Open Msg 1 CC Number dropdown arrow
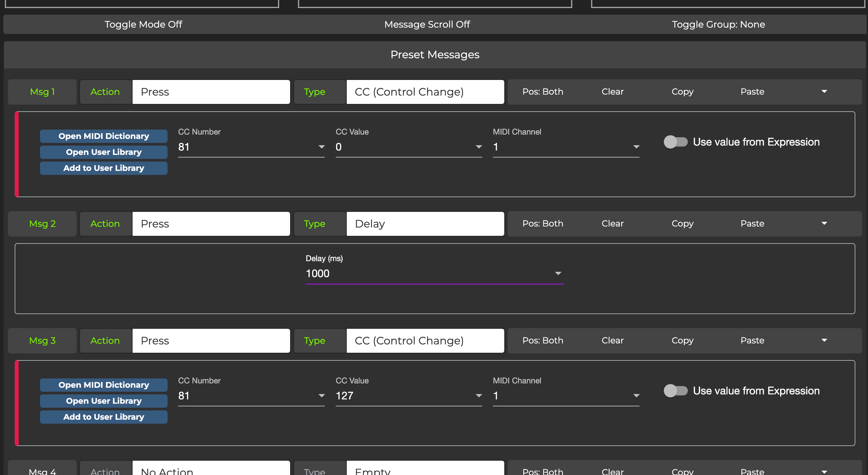The height and width of the screenshot is (475, 868). (321, 147)
